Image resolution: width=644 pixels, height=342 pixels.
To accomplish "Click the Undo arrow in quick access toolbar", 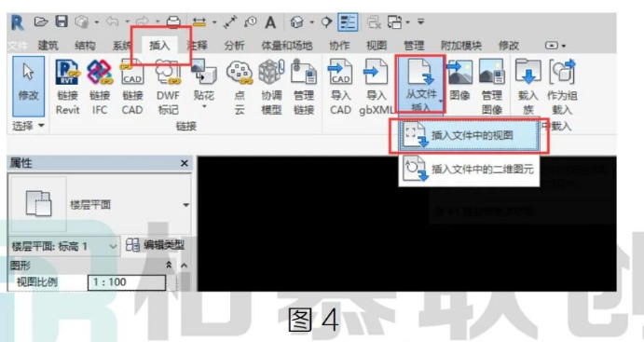I will (x=112, y=21).
